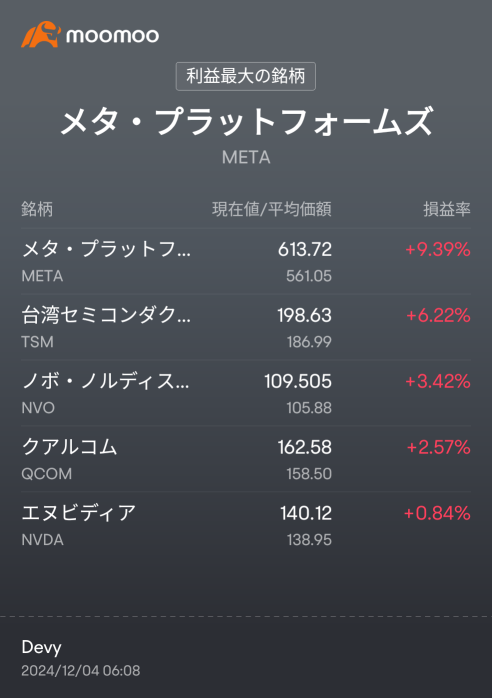Open the エヌビディア NVDA row
Image resolution: width=492 pixels, height=698 pixels.
246,525
